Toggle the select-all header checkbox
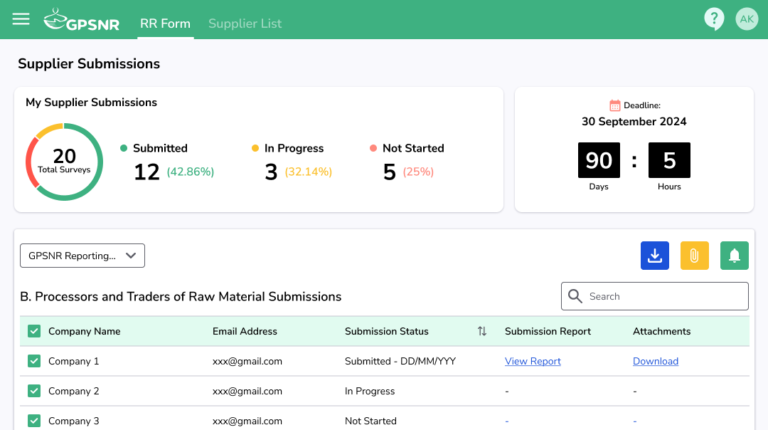 coord(34,331)
